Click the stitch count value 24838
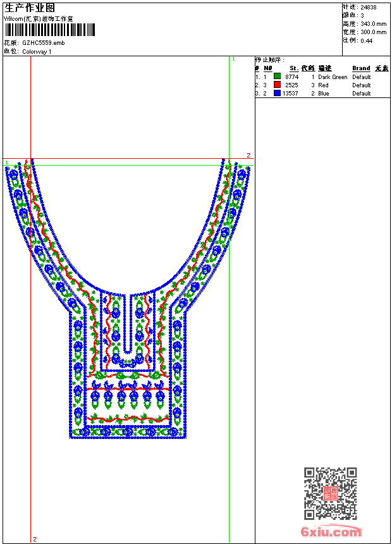The image size is (392, 544). pos(368,8)
